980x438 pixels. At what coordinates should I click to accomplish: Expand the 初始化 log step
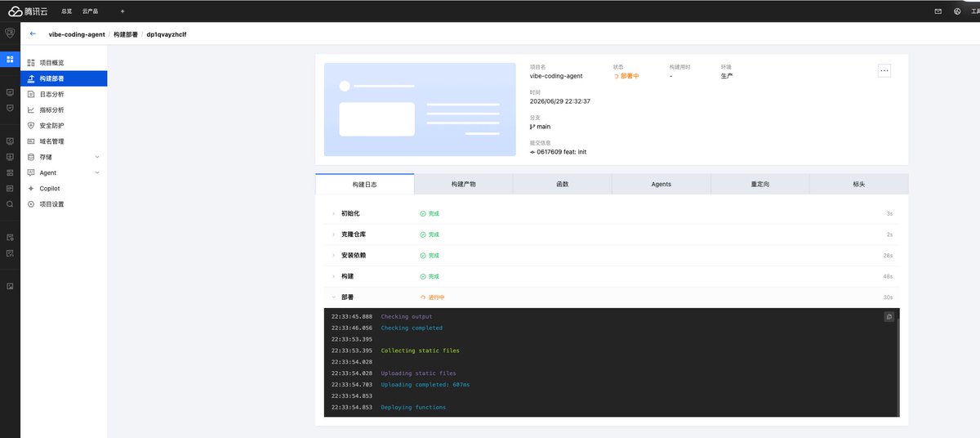(x=333, y=213)
